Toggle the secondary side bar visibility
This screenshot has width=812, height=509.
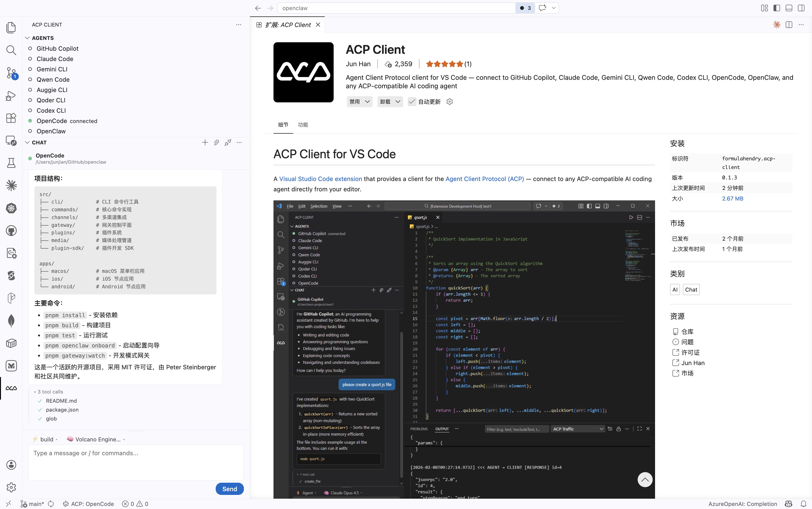tap(801, 8)
